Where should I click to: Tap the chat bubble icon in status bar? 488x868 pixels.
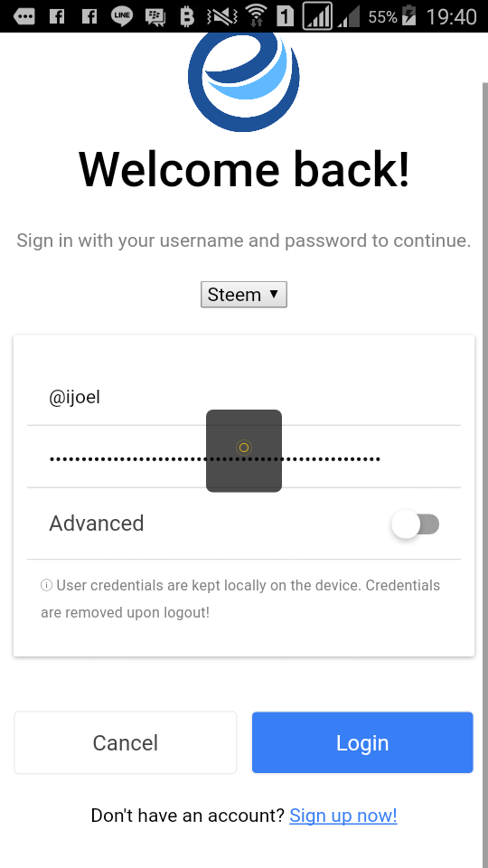click(x=23, y=16)
